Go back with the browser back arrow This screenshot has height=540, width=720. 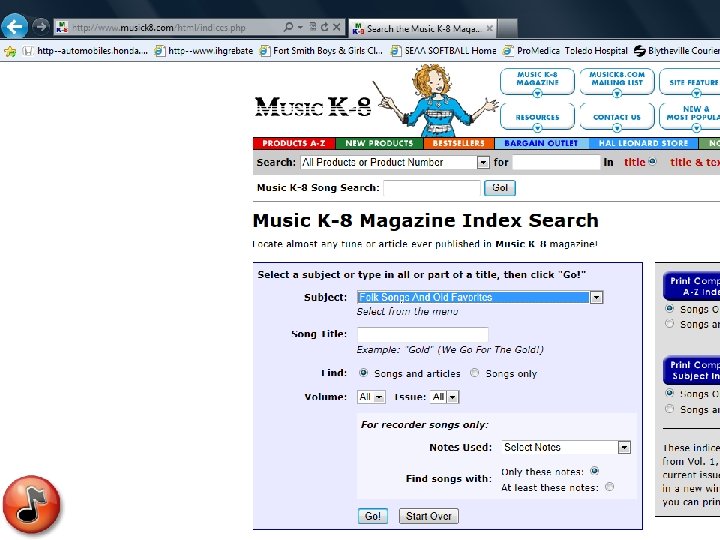pos(15,27)
